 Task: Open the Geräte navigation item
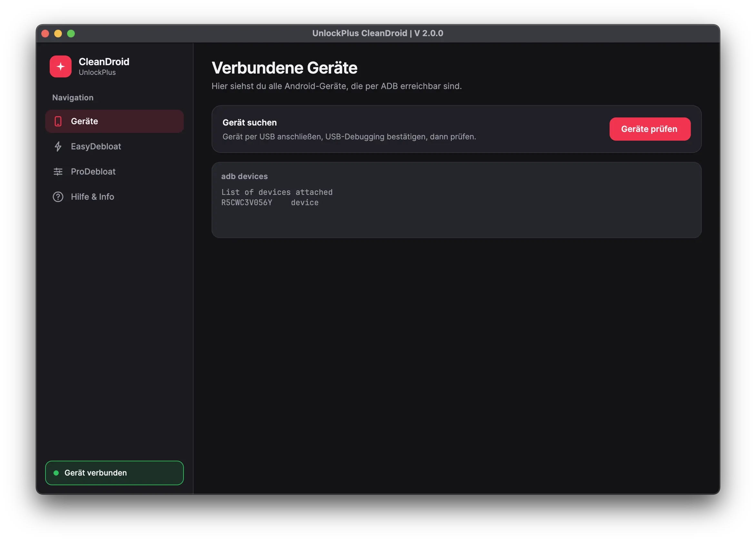114,121
